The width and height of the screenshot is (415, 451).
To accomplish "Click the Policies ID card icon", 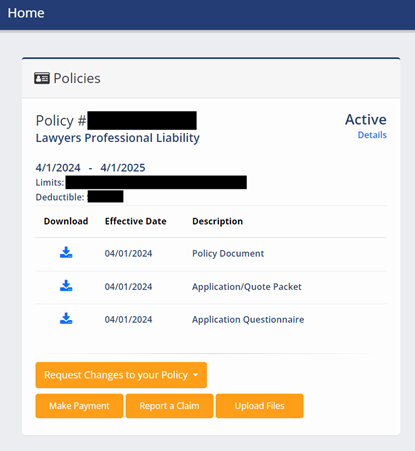I will [x=42, y=78].
